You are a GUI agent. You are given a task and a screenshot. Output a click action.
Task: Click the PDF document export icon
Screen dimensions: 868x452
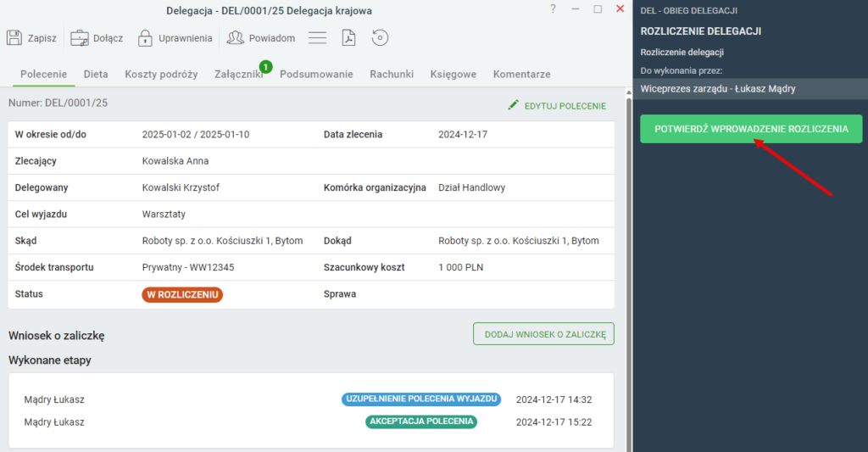tap(348, 37)
